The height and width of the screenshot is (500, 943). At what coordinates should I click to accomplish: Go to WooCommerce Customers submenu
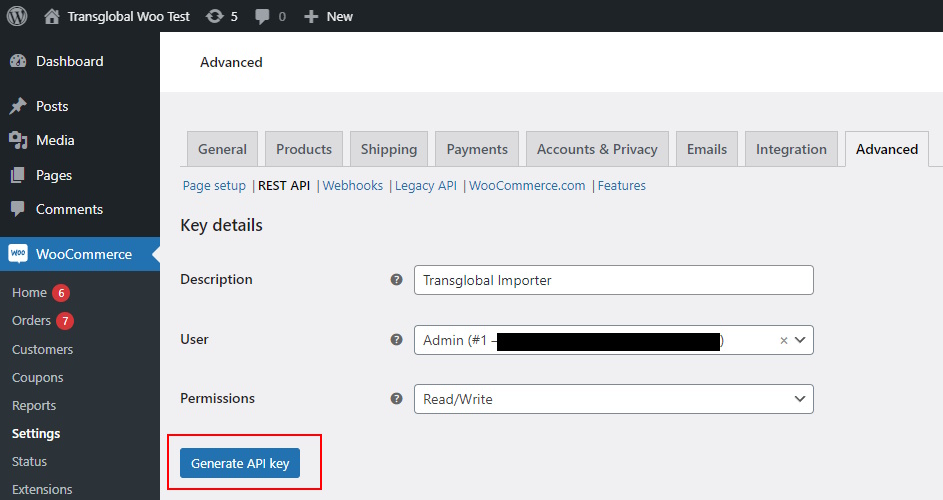[x=42, y=350]
